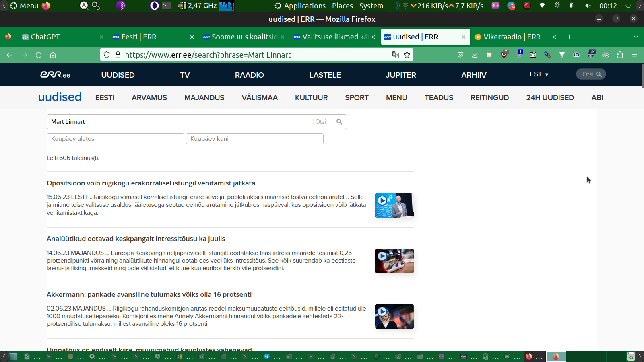Screen dimensions: 644x362
Task: Bookmark this page with the star icon
Action: [407, 55]
